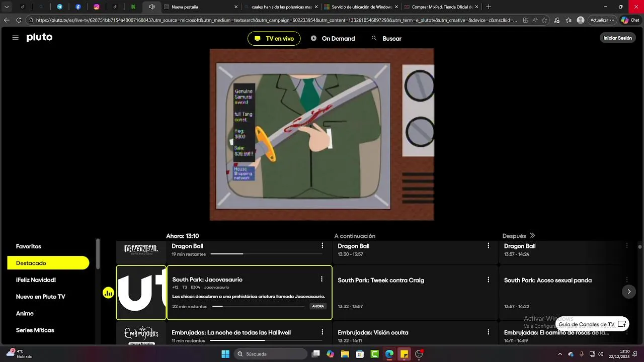This screenshot has height=362, width=644.
Task: Open the taskbar volume control
Action: pyautogui.click(x=600, y=354)
